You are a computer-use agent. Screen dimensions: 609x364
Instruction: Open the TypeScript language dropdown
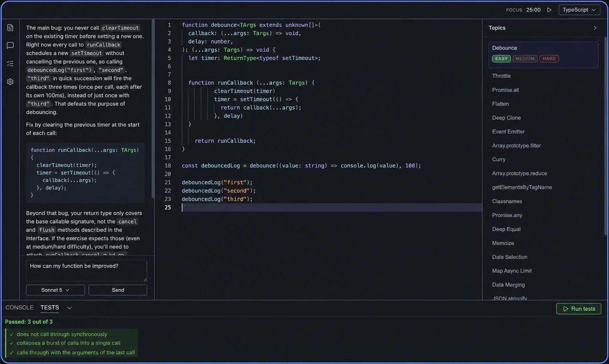[x=579, y=10]
